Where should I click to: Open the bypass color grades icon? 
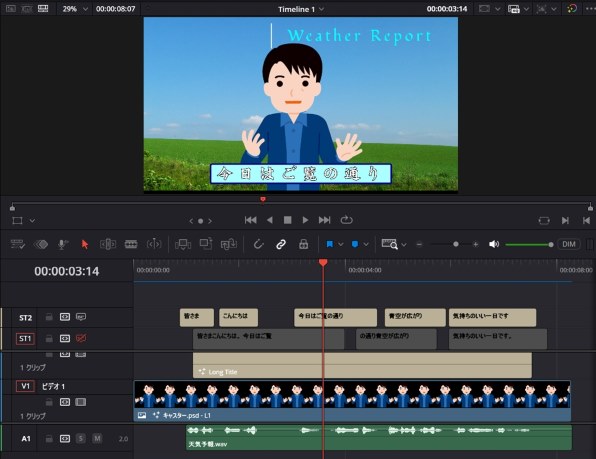(572, 8)
